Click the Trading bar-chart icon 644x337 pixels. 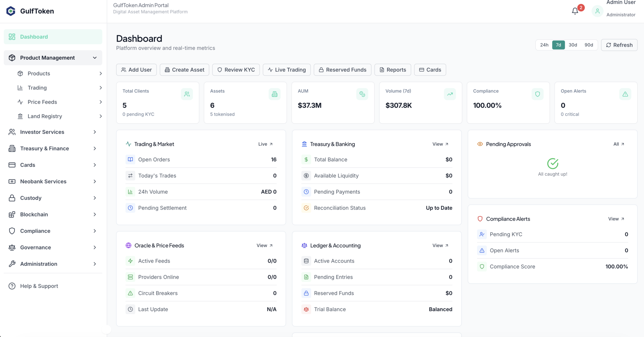[20, 88]
